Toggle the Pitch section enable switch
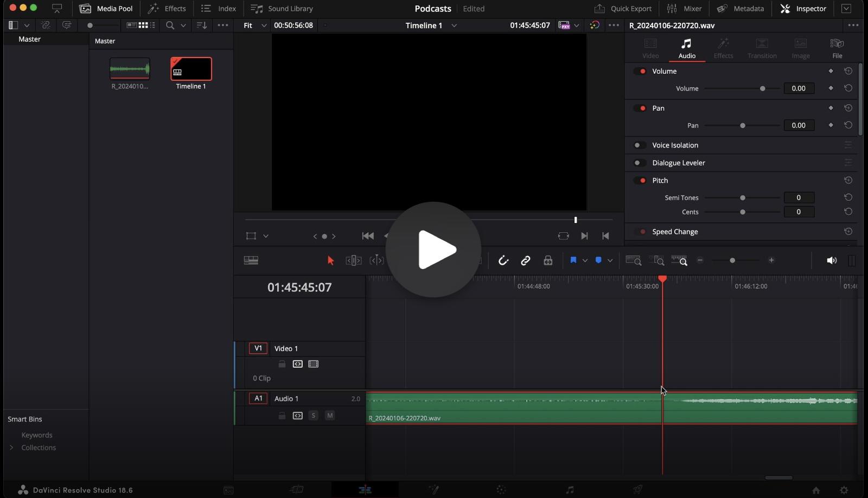The image size is (868, 498). pos(640,180)
